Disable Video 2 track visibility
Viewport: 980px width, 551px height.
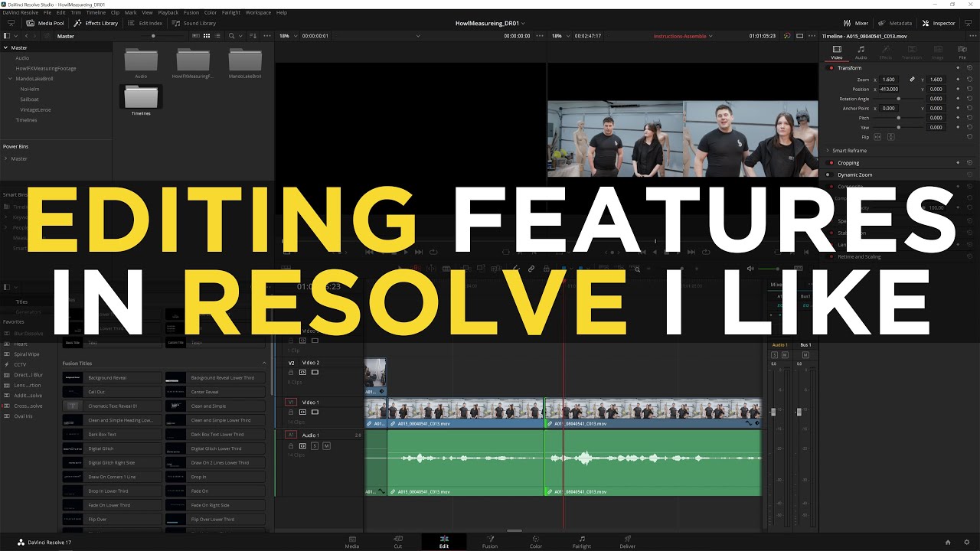point(315,373)
